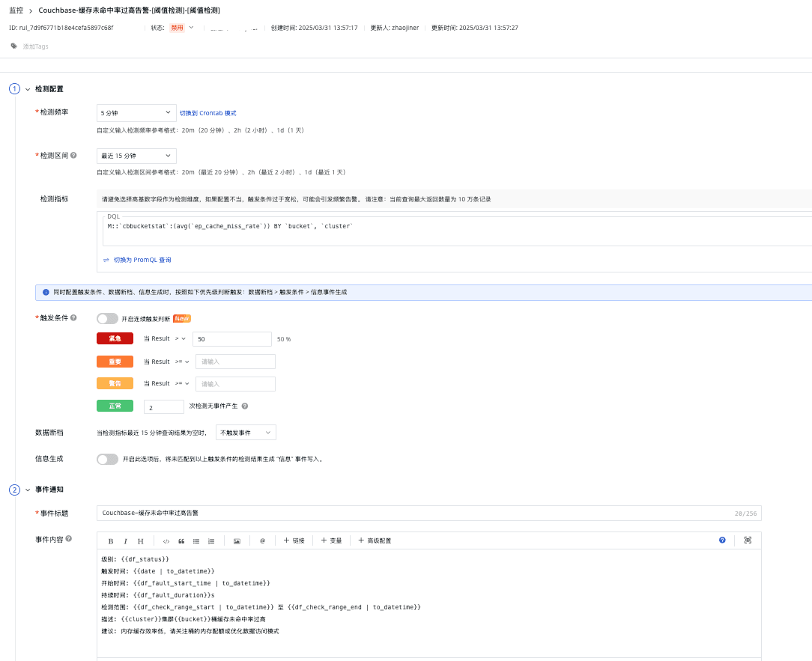The image size is (812, 661).
Task: Collapse the 检测配置 section
Action: 28,90
